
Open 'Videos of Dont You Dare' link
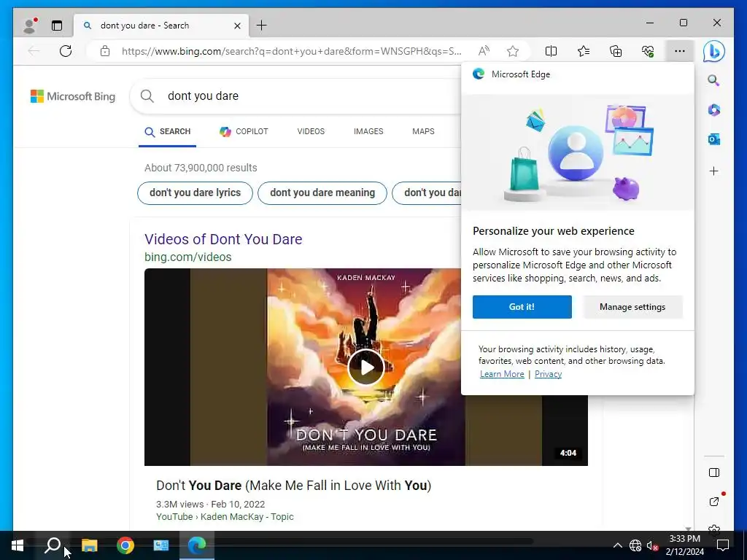[x=223, y=239]
